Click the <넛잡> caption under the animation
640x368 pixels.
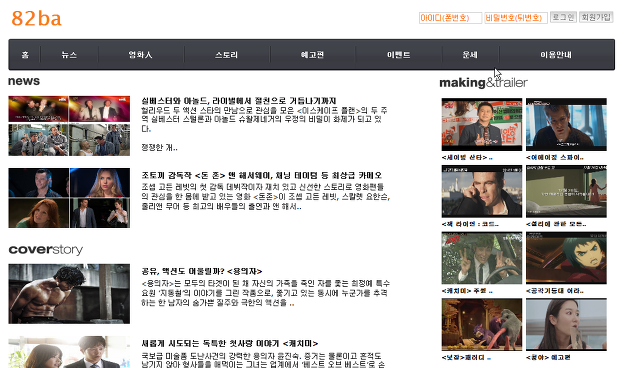coord(467,357)
